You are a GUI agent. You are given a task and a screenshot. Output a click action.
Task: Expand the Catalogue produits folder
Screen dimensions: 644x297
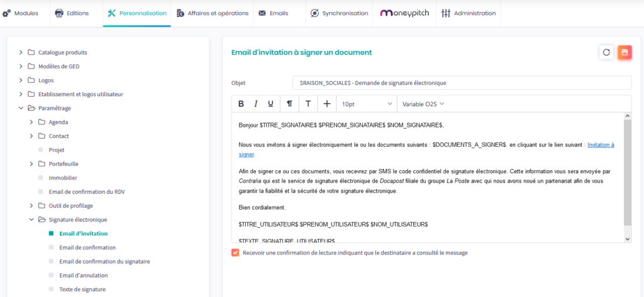click(x=21, y=53)
